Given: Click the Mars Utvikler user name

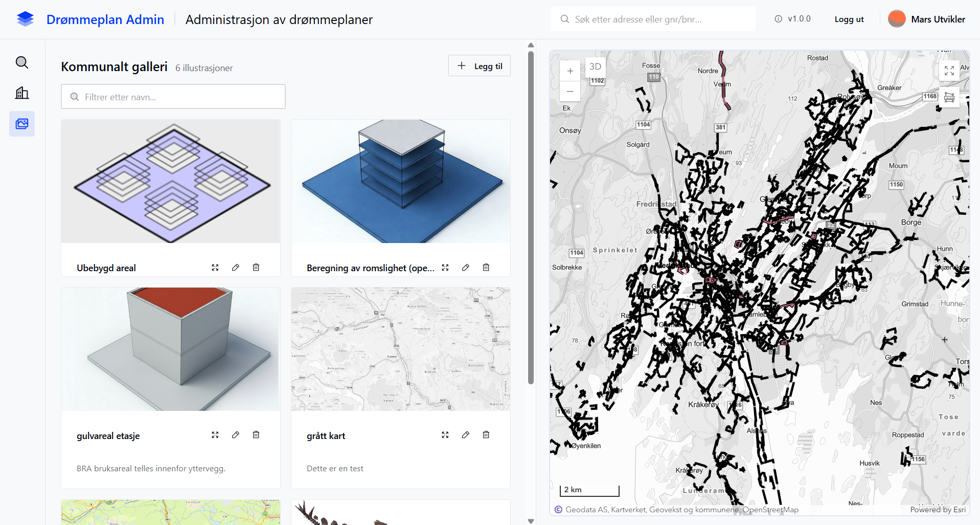Looking at the screenshot, I should tap(938, 19).
